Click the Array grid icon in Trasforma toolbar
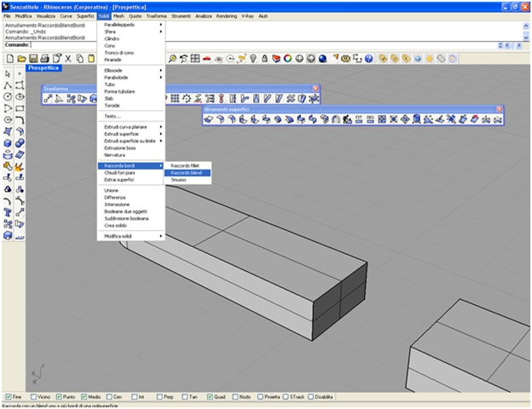The height and width of the screenshot is (409, 532). 175,99
